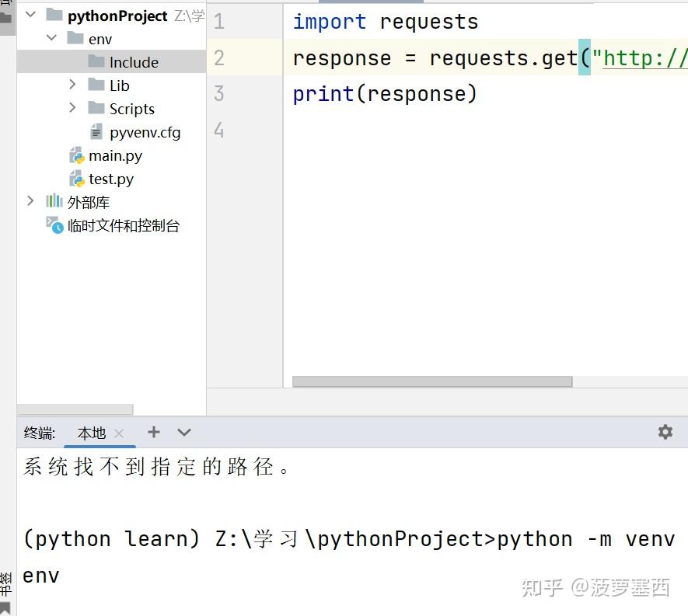
Task: Collapse the pythonProject tree node
Action: point(30,14)
